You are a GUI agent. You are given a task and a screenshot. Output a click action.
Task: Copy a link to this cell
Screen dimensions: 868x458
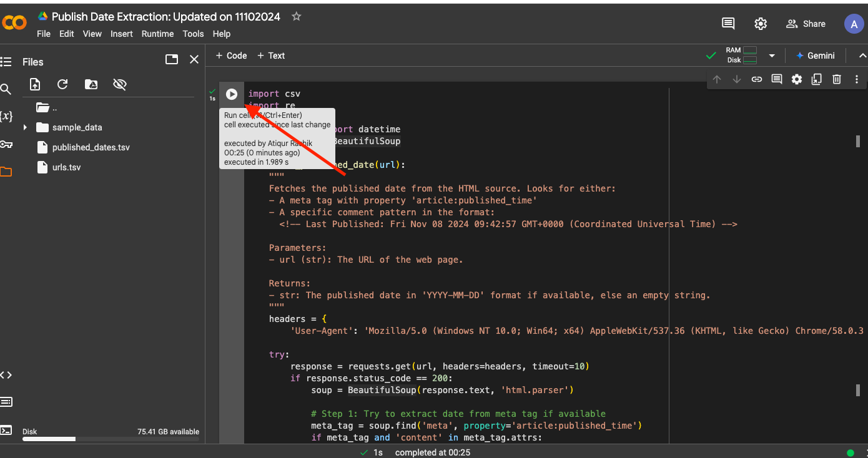pyautogui.click(x=756, y=79)
